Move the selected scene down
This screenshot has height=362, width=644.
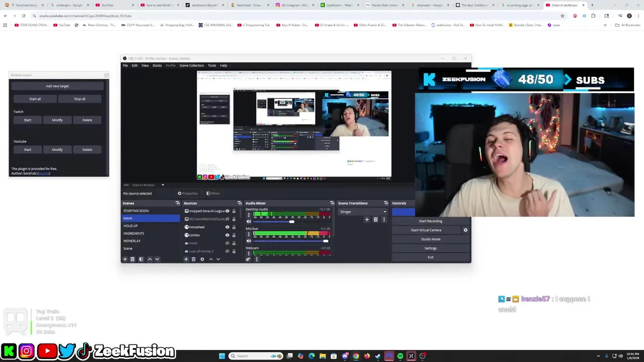pyautogui.click(x=157, y=259)
